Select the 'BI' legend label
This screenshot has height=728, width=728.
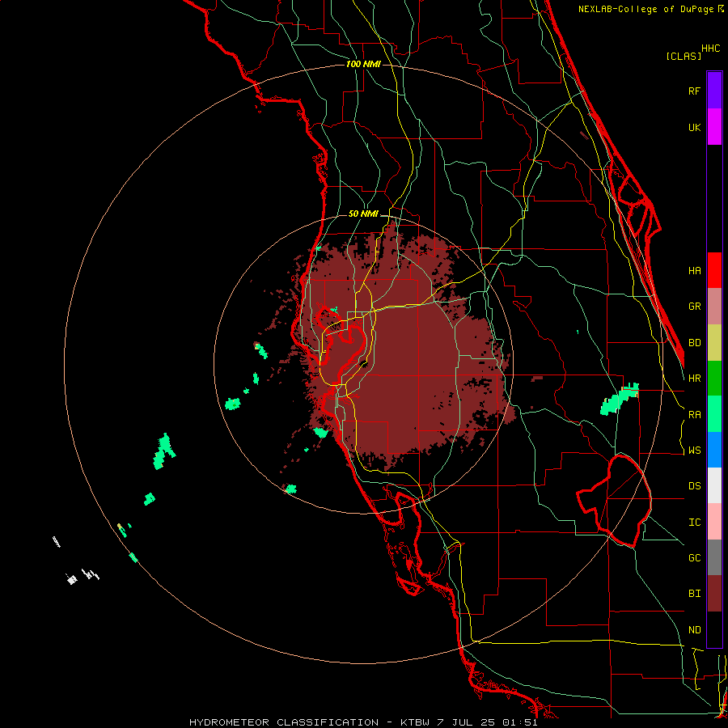694,594
